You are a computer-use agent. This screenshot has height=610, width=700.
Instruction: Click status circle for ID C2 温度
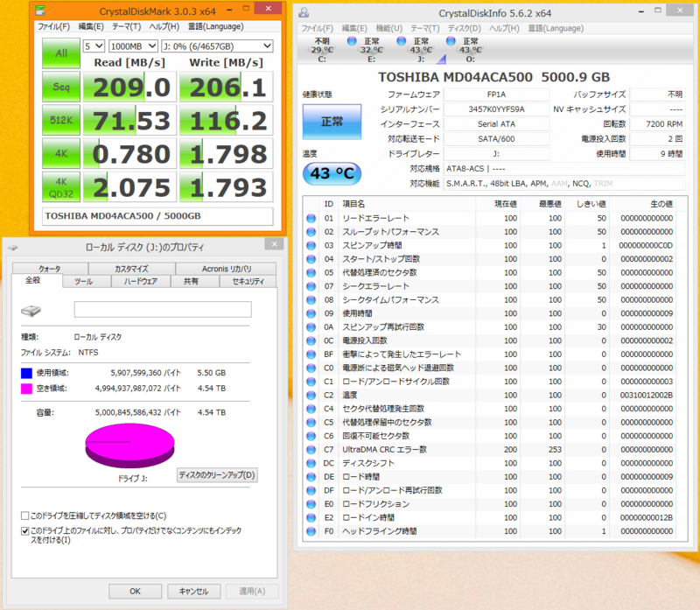pyautogui.click(x=311, y=396)
